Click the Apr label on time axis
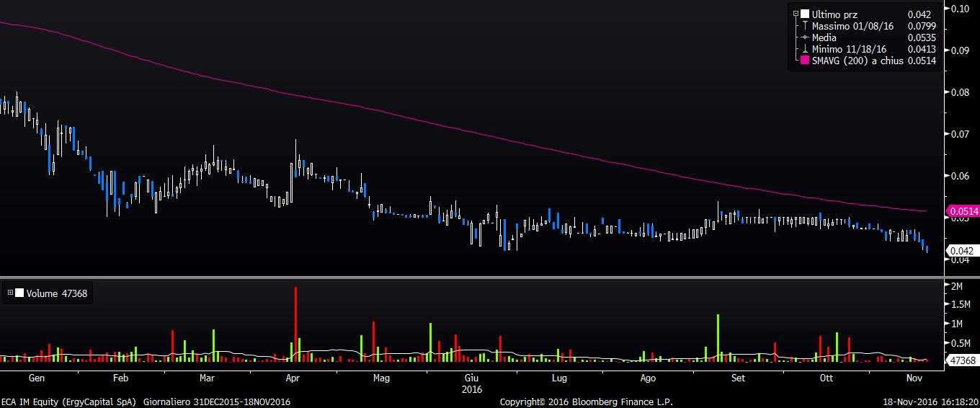This screenshot has width=980, height=408. (x=293, y=378)
